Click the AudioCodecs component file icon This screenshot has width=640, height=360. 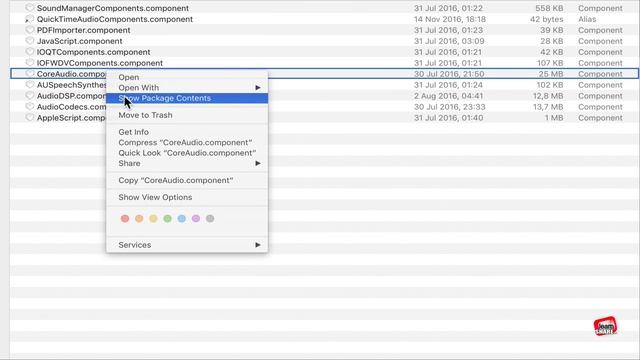[x=29, y=107]
